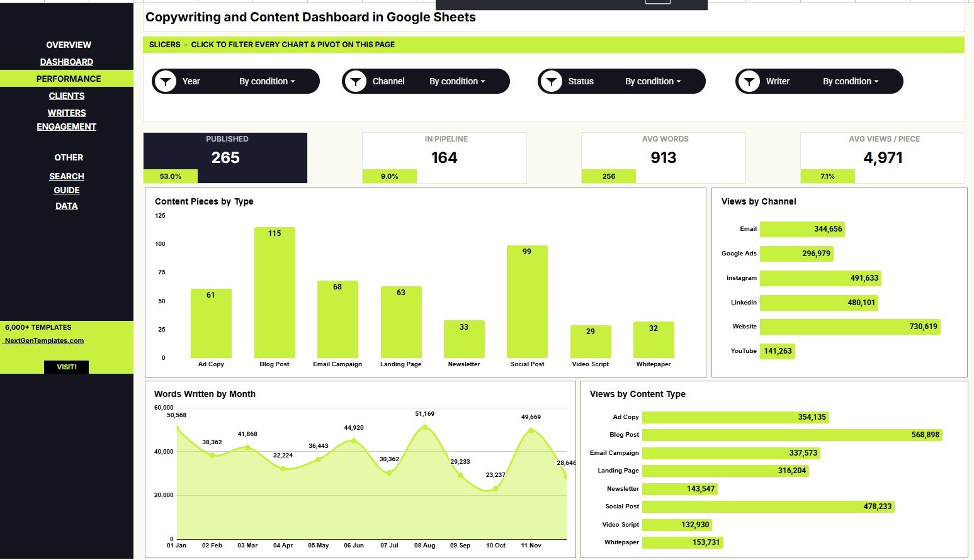Open the CLIENTS sidebar link
This screenshot has height=560, width=974.
[67, 96]
